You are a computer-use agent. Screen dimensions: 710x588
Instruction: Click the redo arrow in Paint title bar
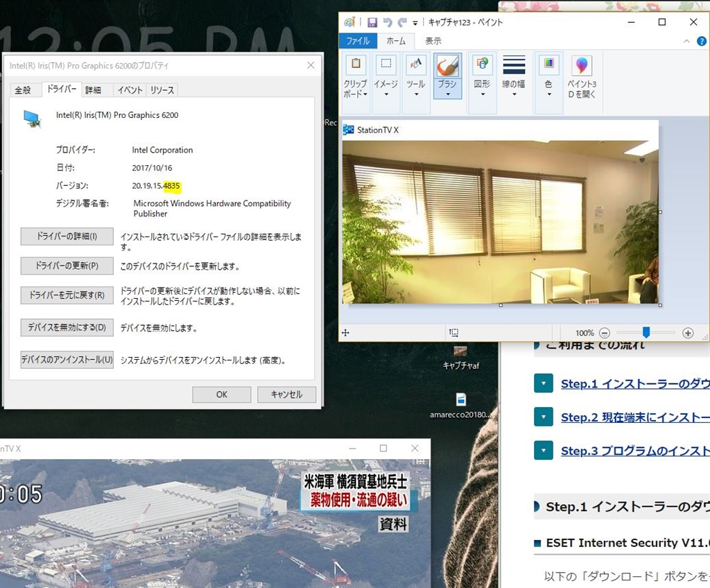[x=402, y=22]
